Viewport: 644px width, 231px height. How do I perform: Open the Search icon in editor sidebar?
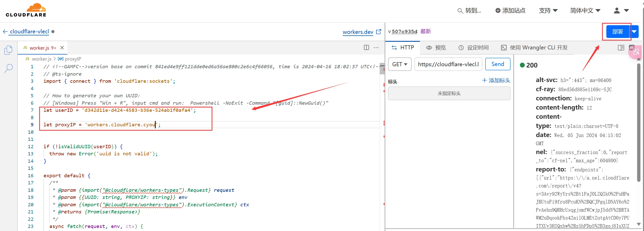point(8,68)
